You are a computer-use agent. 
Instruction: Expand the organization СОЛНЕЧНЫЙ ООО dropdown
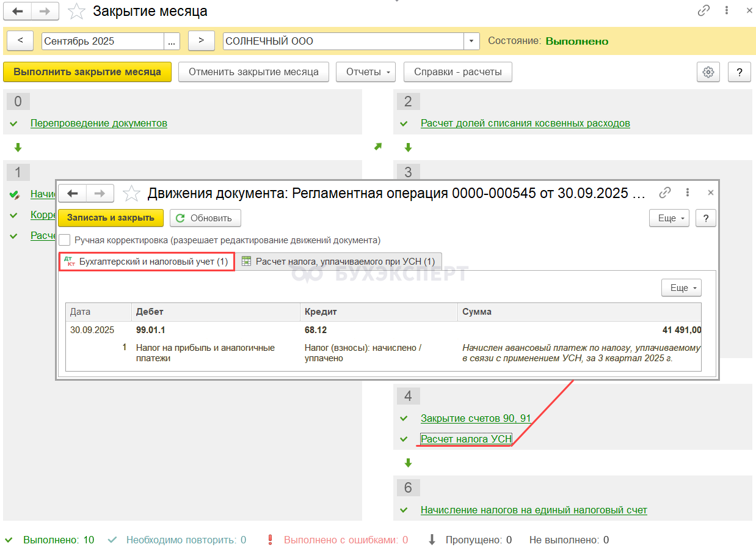point(471,42)
